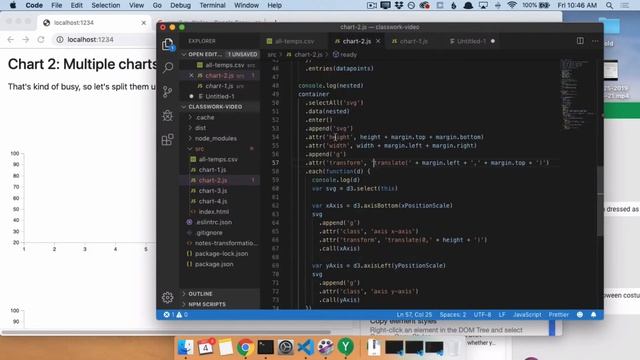The image size is (640, 360).
Task: Open the Terminal menu
Action: [212, 5]
